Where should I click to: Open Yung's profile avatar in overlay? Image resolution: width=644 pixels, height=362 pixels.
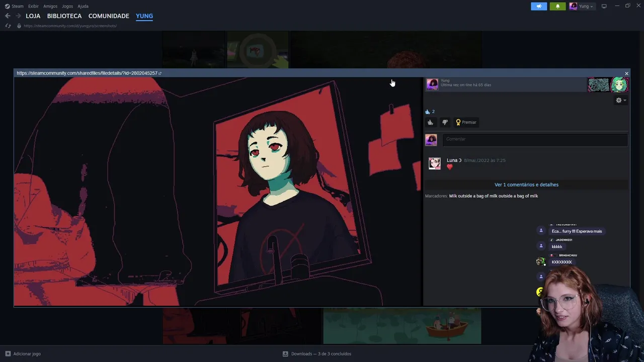432,84
